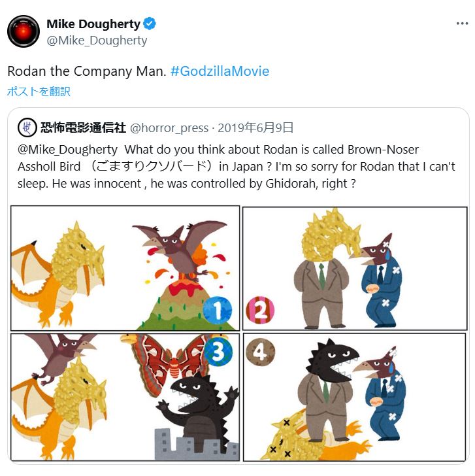
Task: Click the blue number 1 badge
Action: [x=218, y=310]
